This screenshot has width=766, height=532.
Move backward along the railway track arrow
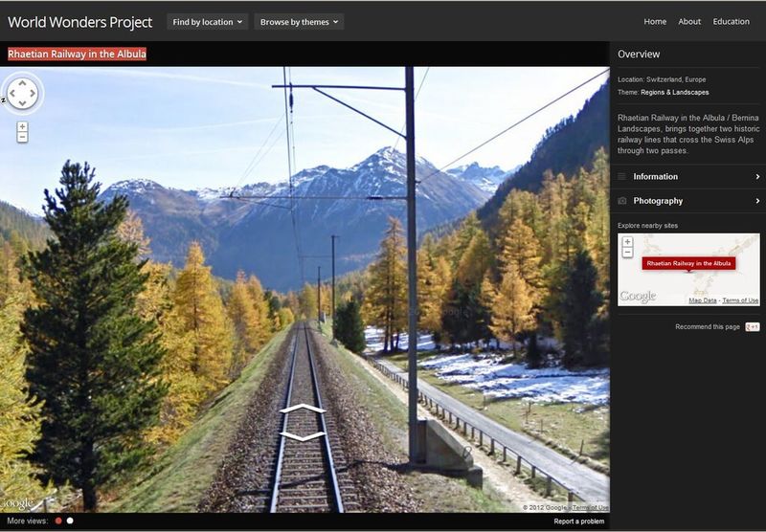pos(303,436)
